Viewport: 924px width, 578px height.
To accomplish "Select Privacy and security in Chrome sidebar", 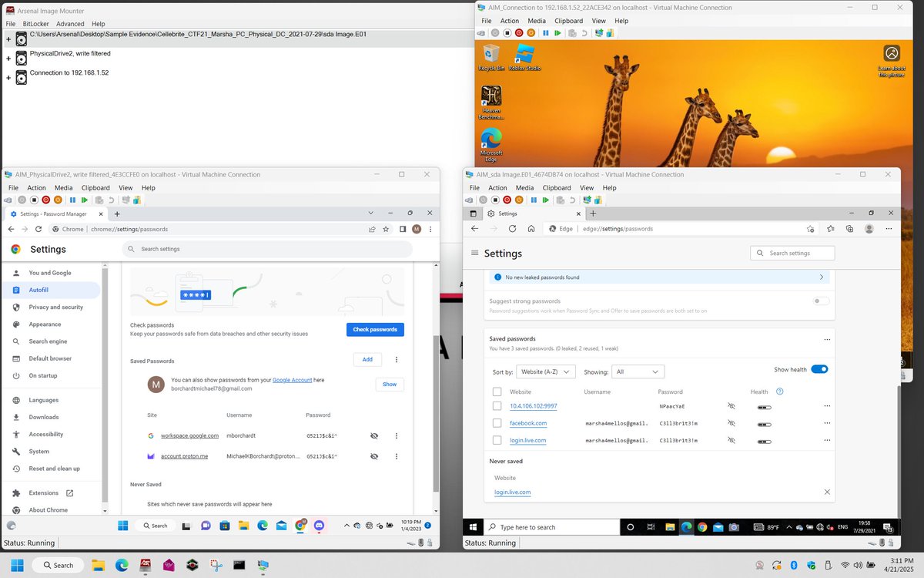I will (55, 307).
